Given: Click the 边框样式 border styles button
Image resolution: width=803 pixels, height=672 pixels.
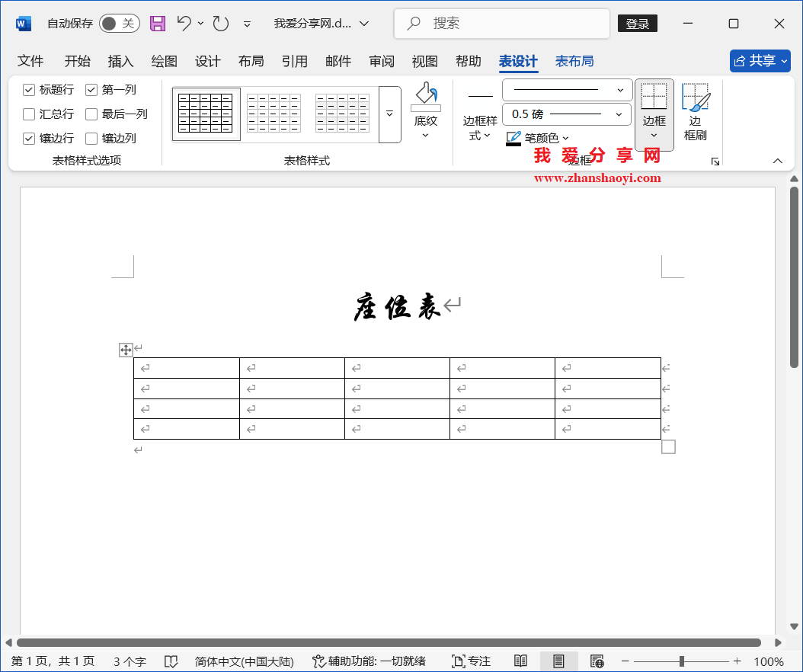Looking at the screenshot, I should point(480,115).
